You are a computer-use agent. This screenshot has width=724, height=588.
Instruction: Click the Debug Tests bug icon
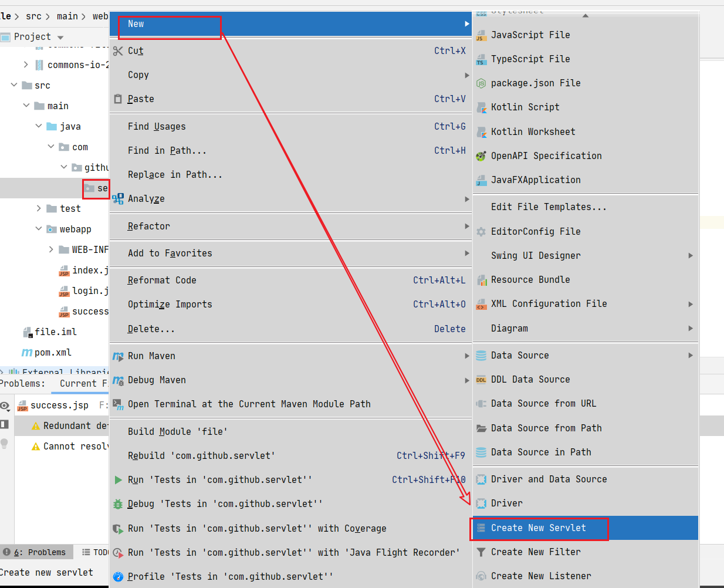click(118, 504)
